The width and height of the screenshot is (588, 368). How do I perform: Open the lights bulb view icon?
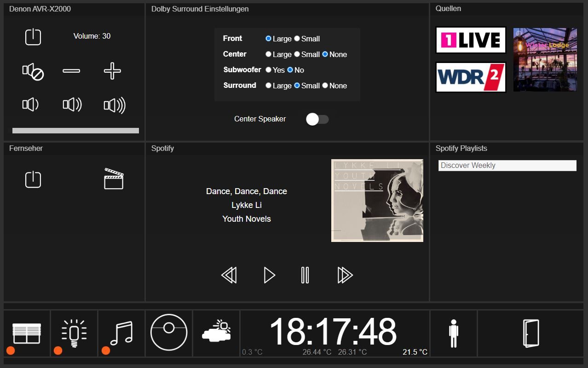tap(74, 333)
